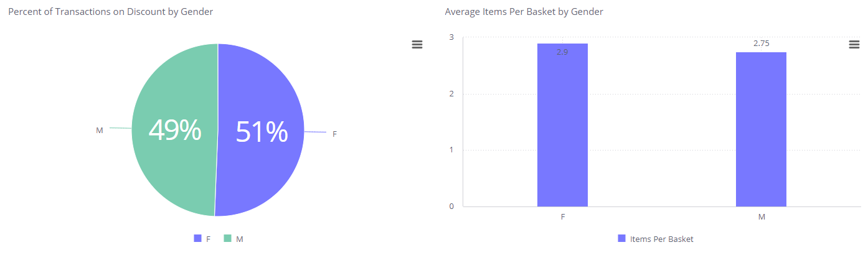Viewport: 868px width, 255px height.
Task: Click the M callout label beside pie chart
Action: 100,131
